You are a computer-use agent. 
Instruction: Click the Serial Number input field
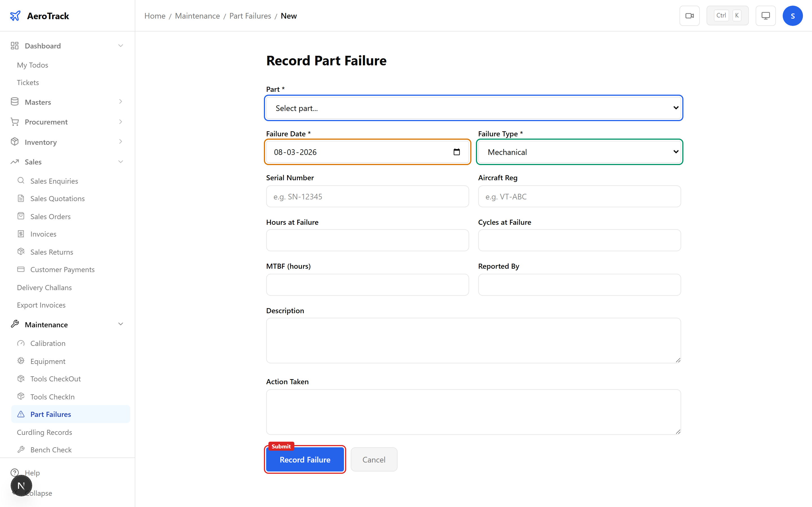point(367,197)
